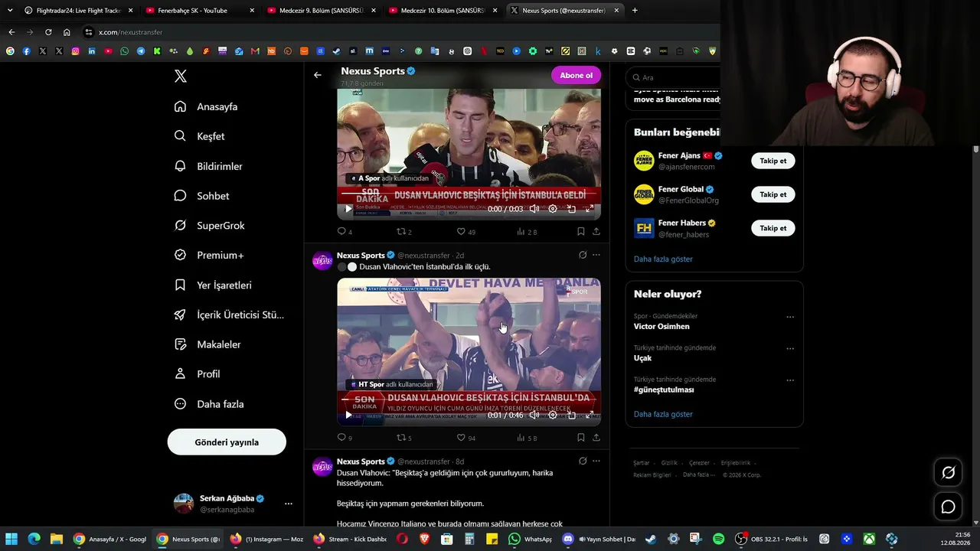Open more options on the 8d post
This screenshot has width=980, height=551.
(596, 461)
